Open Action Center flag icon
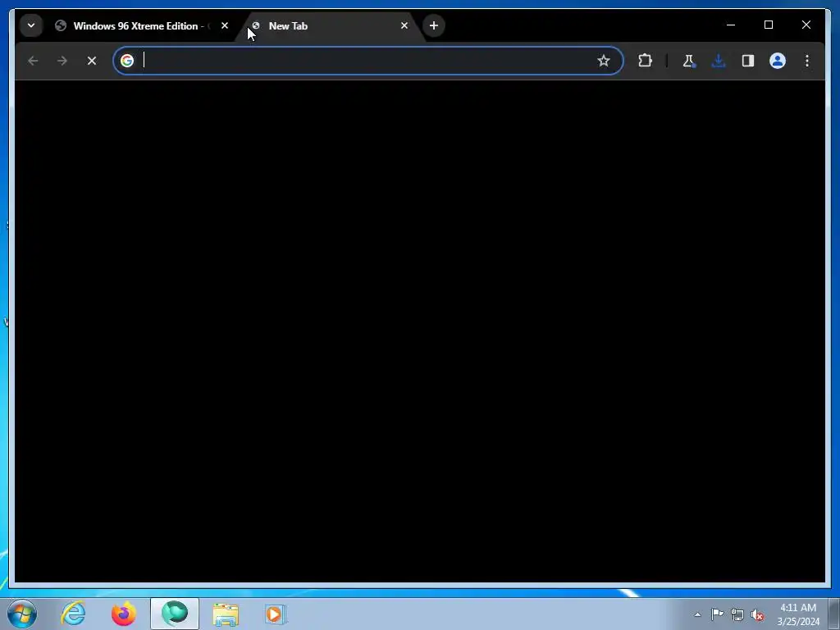The width and height of the screenshot is (840, 630). click(717, 614)
